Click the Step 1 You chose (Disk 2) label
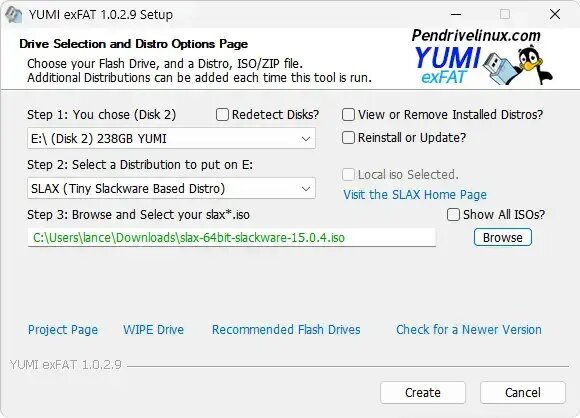Screen dimensions: 580x418 101,115
